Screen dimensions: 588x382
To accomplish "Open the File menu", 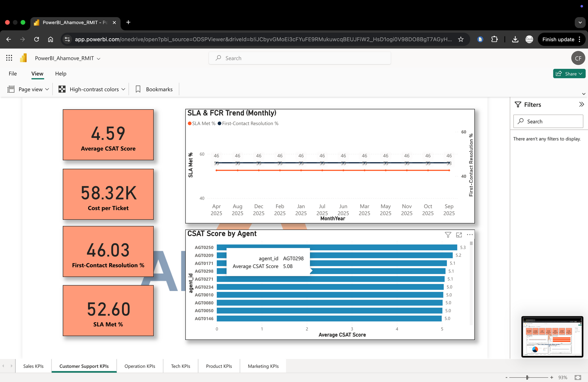I will tap(13, 74).
